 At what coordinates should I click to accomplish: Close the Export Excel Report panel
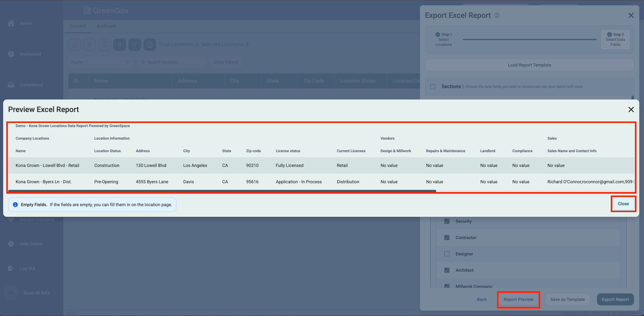tap(631, 15)
